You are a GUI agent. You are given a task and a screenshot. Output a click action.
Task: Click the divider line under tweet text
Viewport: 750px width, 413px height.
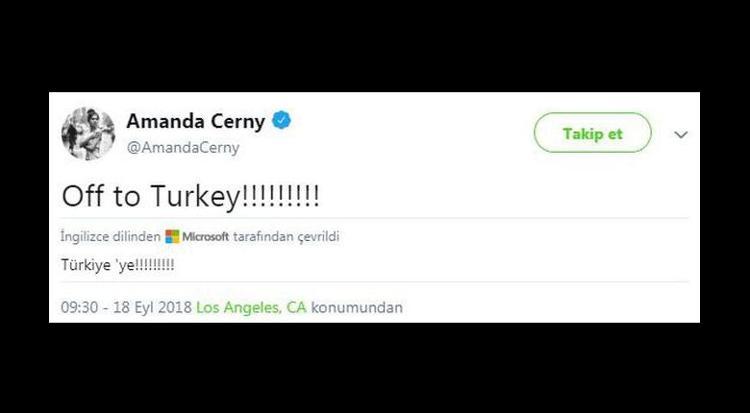(x=375, y=218)
